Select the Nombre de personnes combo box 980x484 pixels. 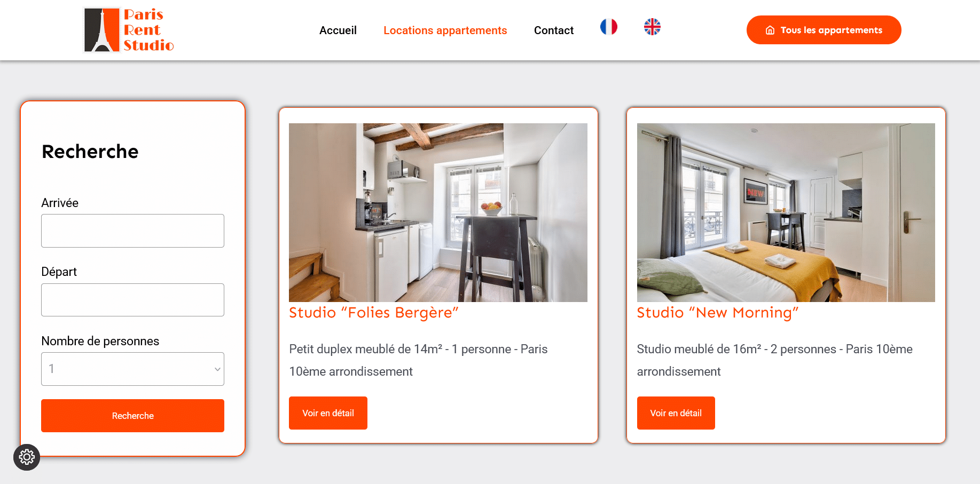(132, 369)
